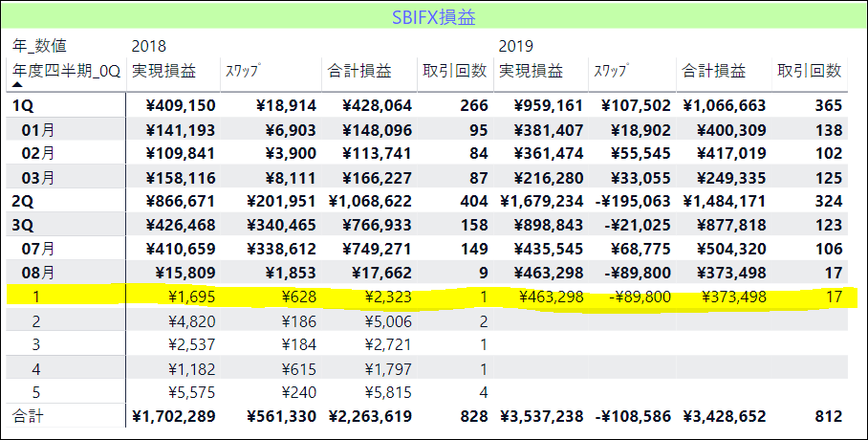The width and height of the screenshot is (868, 440).
Task: Click the cell ¥201,951
Action: pos(282,201)
